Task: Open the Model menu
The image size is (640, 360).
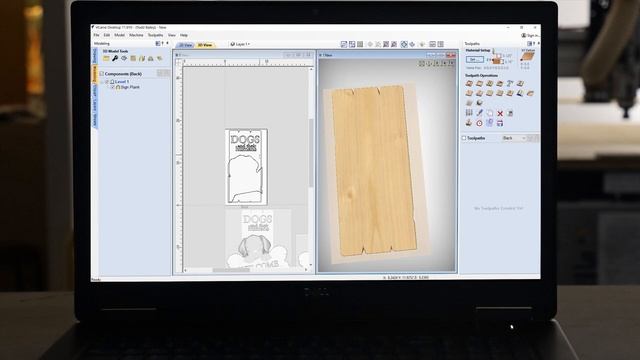Action: point(119,36)
